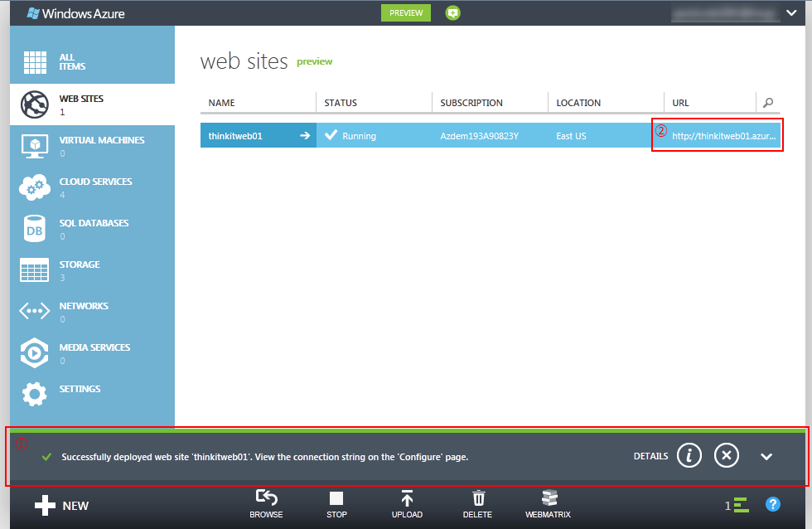Sort by STATUS column header
Viewport: 812px width, 529px height.
pos(341,103)
